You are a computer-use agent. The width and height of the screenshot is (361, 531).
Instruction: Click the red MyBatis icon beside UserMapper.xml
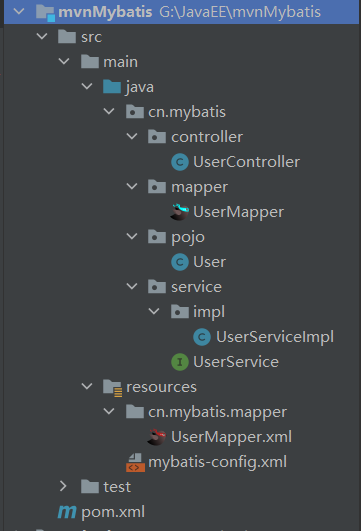[x=157, y=437]
